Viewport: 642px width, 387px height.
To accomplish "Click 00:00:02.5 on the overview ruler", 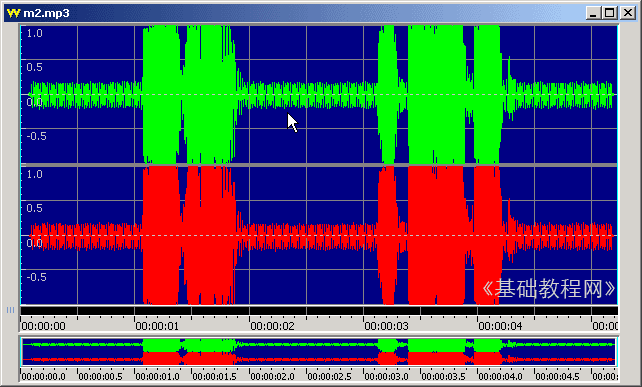I will pyautogui.click(x=330, y=376).
